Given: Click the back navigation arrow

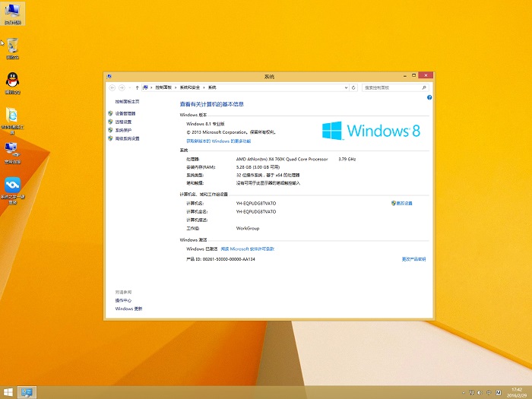Looking at the screenshot, I should tap(112, 87).
